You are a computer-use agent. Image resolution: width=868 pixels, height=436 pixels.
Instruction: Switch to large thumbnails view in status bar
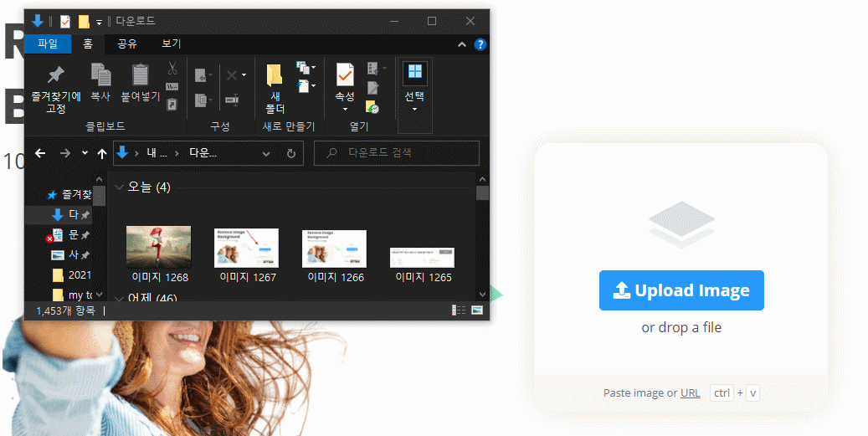477,310
